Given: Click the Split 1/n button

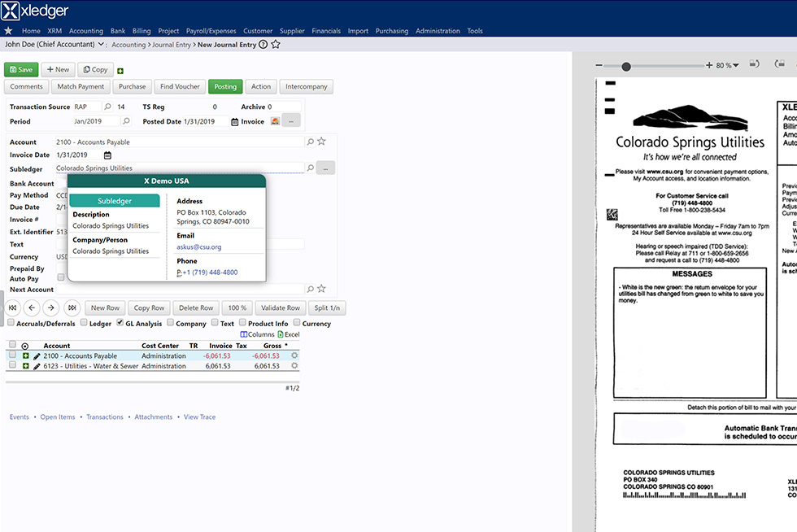Looking at the screenshot, I should [x=327, y=307].
